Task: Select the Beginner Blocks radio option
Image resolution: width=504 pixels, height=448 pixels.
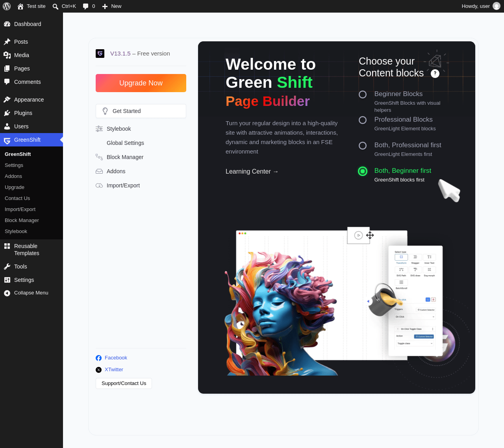Action: [363, 94]
